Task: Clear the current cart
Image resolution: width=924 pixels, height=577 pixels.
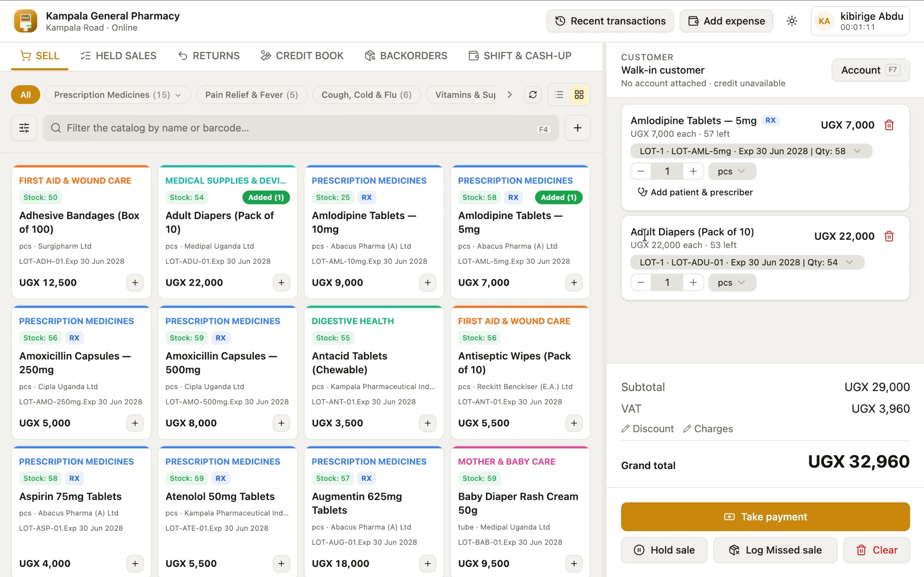Action: pos(877,550)
